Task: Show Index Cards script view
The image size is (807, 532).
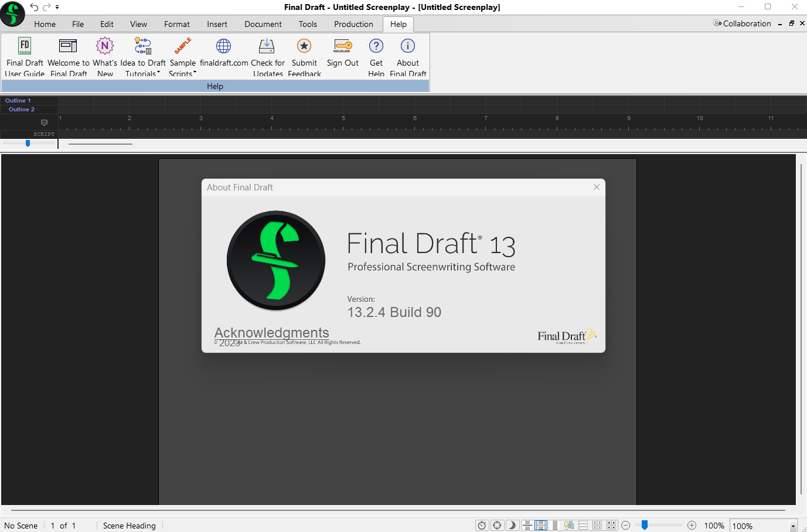Action: point(611,526)
